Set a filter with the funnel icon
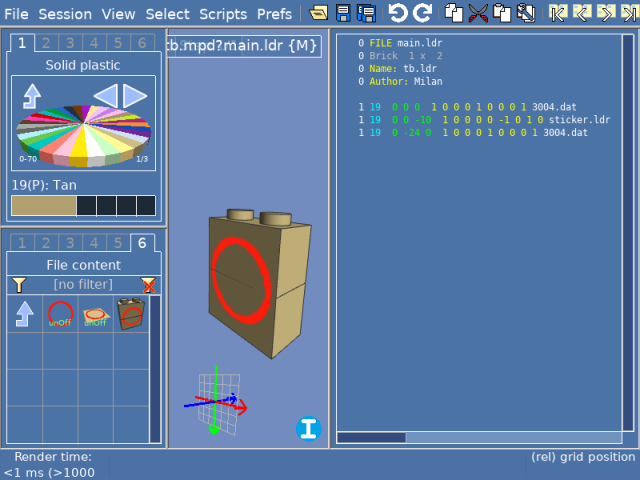 click(19, 286)
